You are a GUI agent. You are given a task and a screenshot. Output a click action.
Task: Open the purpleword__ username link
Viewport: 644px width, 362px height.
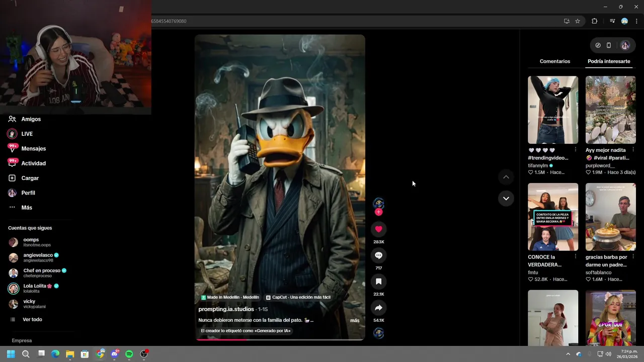point(600,165)
